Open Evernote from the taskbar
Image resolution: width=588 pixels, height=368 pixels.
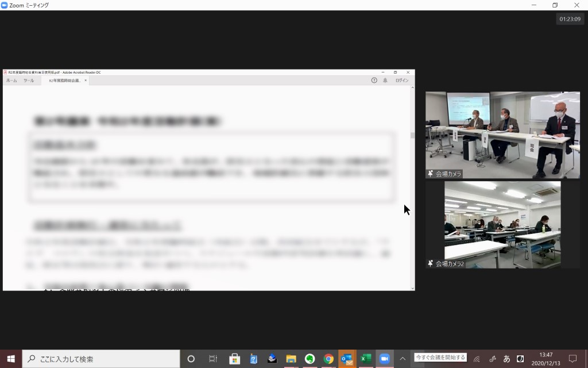(x=310, y=359)
